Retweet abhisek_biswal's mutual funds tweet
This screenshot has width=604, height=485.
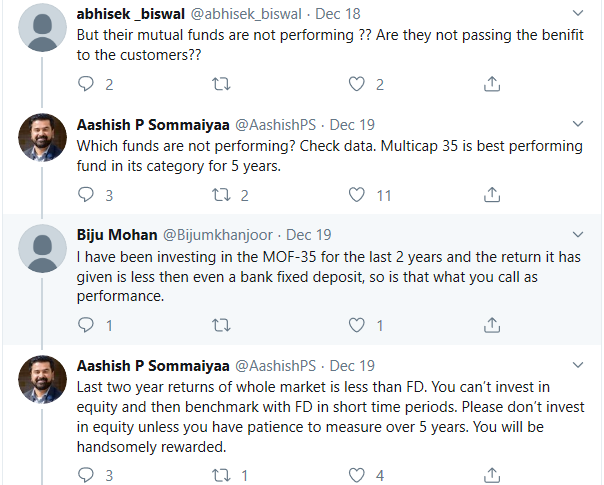point(221,84)
